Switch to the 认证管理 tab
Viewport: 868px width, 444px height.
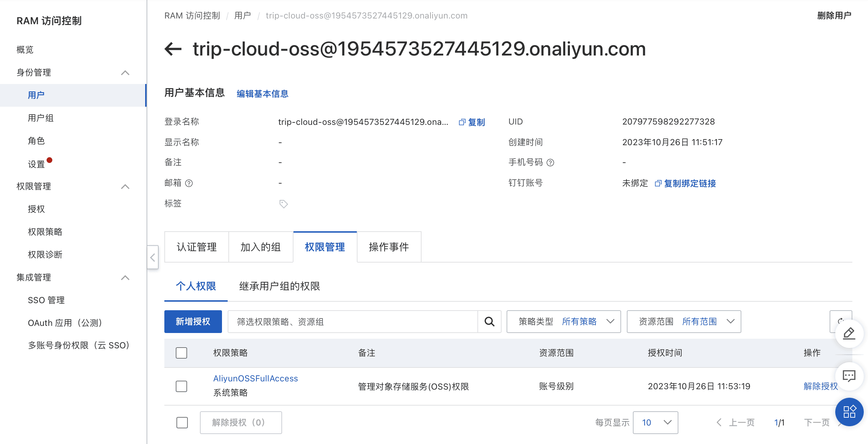point(197,247)
